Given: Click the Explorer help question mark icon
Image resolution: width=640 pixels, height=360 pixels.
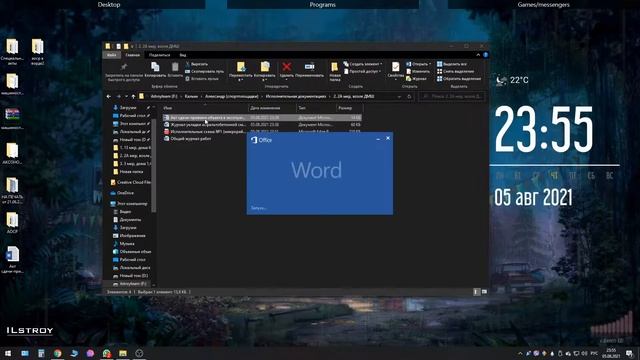Looking at the screenshot, I should click(x=485, y=55).
